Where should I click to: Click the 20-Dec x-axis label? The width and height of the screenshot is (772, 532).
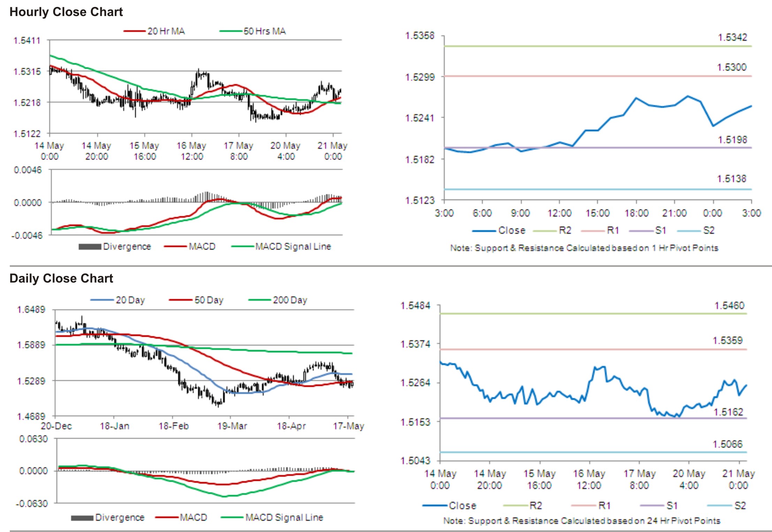click(56, 426)
